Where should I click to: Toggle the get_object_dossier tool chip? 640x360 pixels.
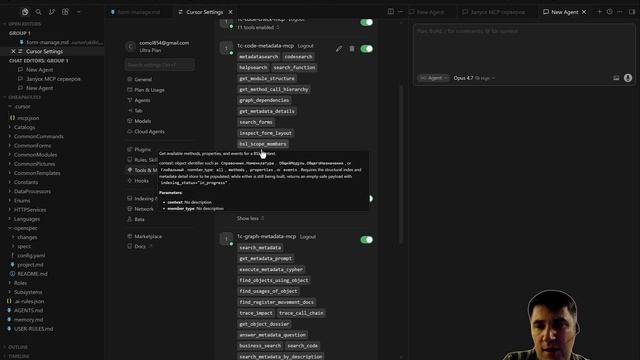tap(264, 324)
